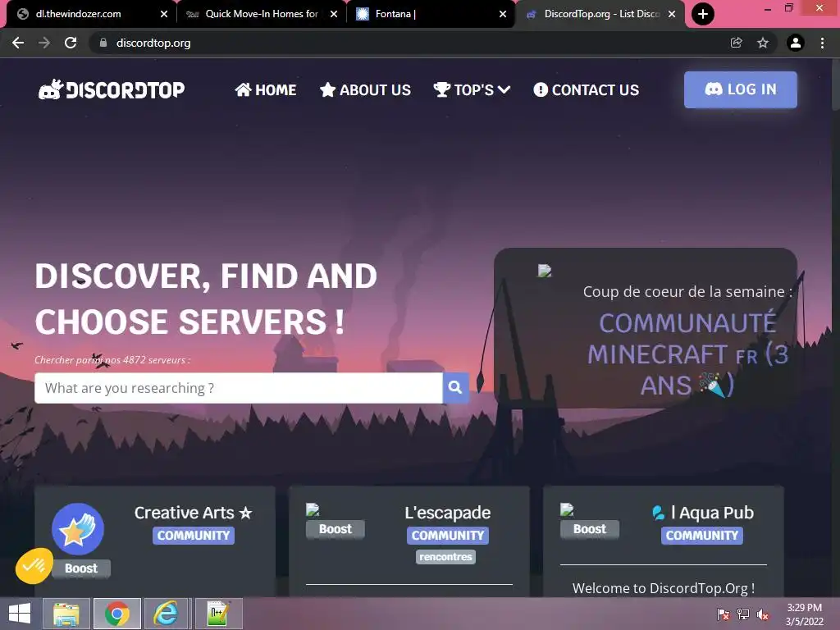The width and height of the screenshot is (840, 630).
Task: Click COMMUNITY tag under L'escapade
Action: pos(448,535)
